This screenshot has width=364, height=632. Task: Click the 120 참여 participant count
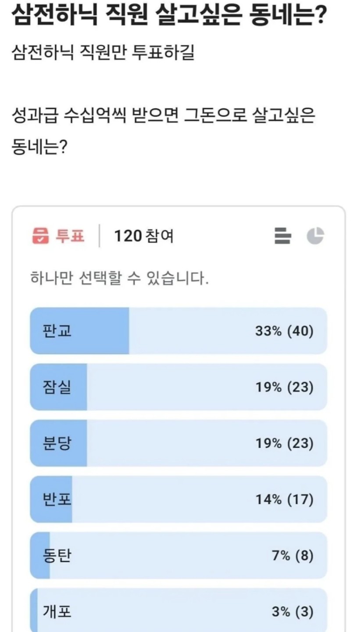coord(143,237)
